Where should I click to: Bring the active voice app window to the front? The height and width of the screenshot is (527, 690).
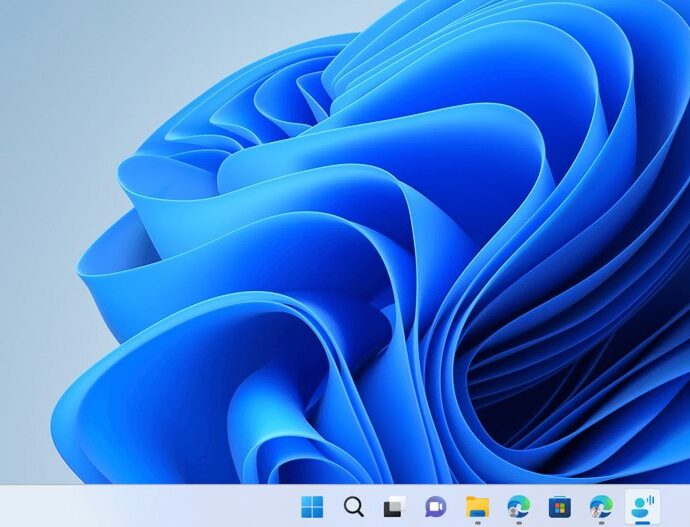[x=641, y=506]
